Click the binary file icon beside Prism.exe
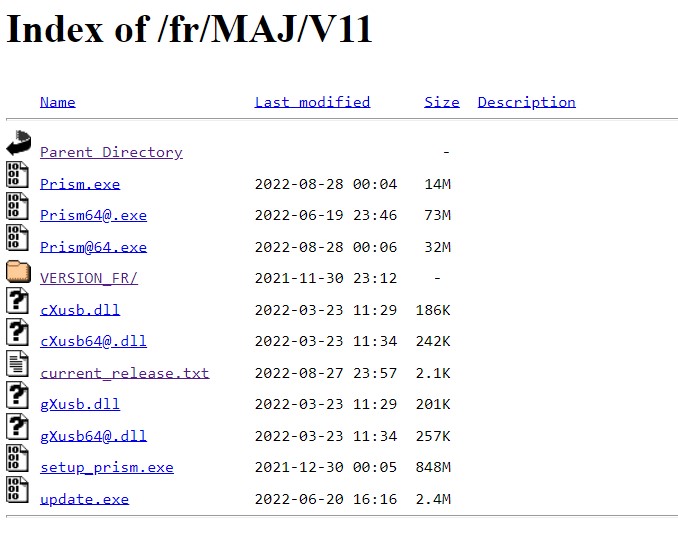 [x=17, y=176]
